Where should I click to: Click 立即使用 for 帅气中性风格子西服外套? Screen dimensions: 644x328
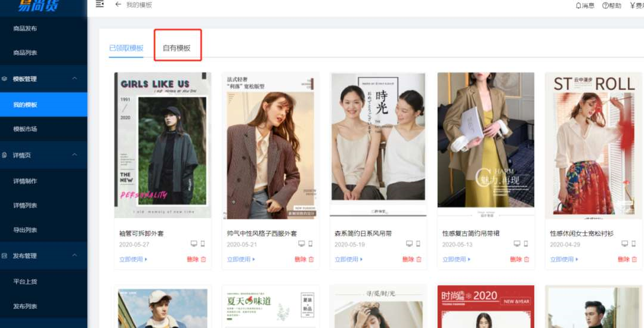[x=241, y=259]
